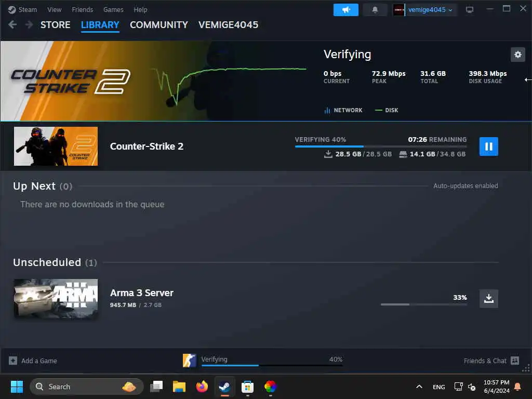The width and height of the screenshot is (532, 399).
Task: Click the Add a Game plus icon
Action: click(13, 361)
